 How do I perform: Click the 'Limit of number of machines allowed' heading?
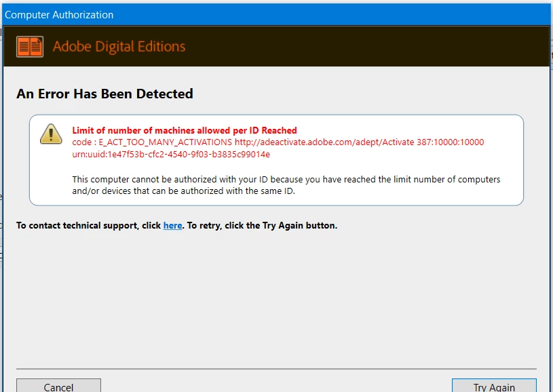(x=185, y=130)
